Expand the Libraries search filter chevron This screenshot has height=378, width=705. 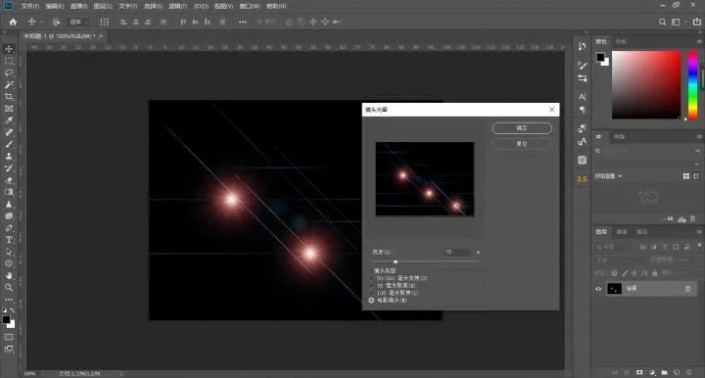click(x=698, y=151)
